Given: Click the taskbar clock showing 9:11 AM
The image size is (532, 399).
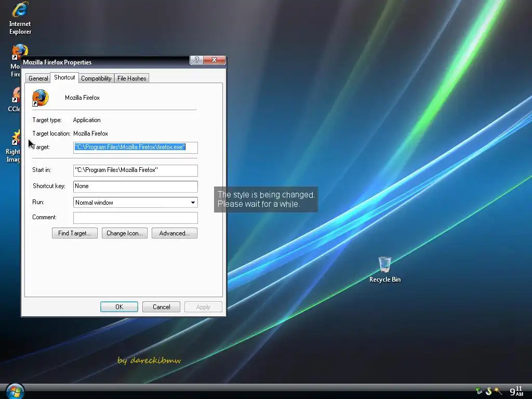Looking at the screenshot, I should pos(517,391).
